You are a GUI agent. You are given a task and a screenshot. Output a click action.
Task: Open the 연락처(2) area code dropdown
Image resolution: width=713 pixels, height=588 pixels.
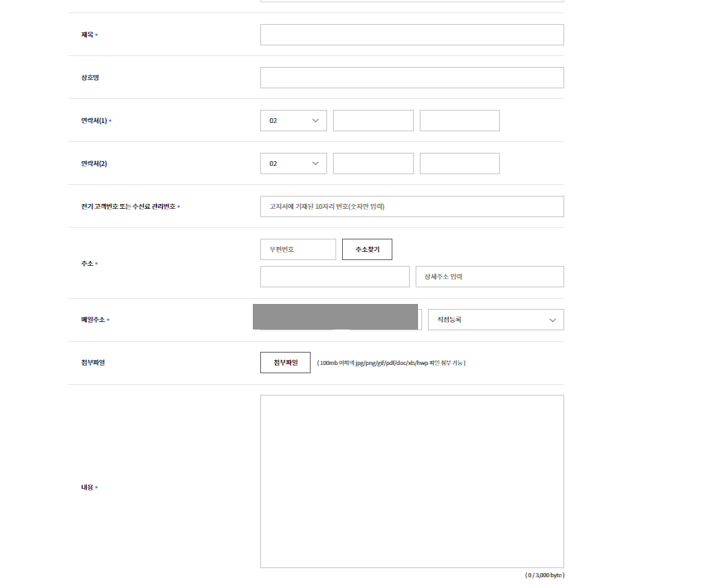click(x=293, y=164)
